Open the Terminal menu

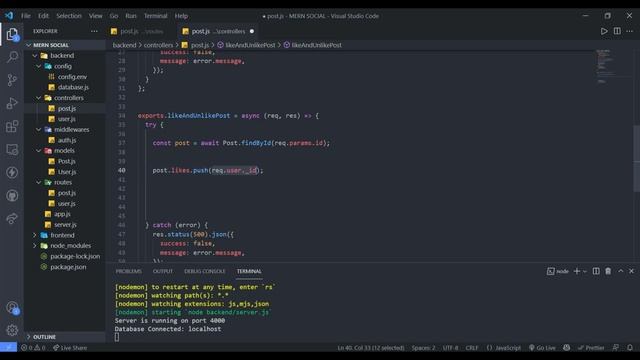pyautogui.click(x=156, y=16)
